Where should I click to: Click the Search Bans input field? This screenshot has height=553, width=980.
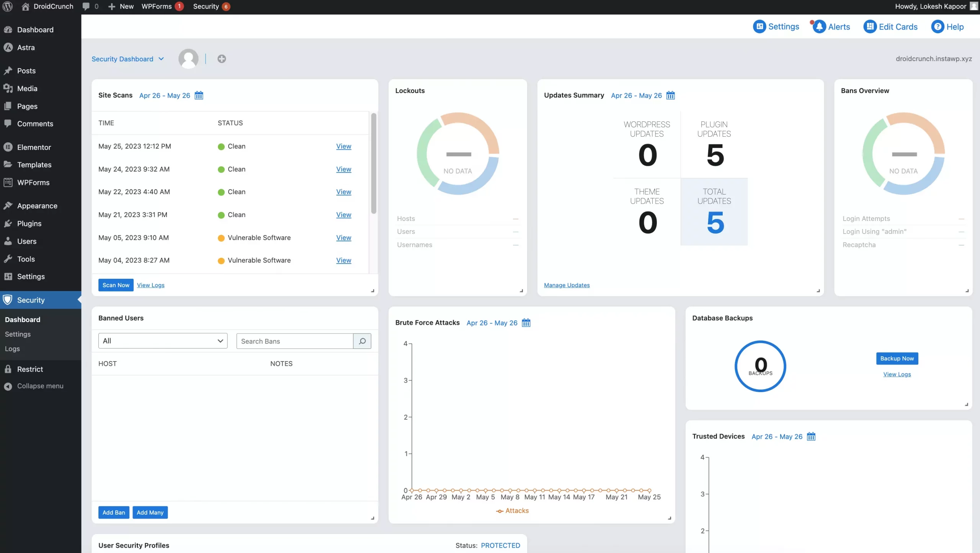pyautogui.click(x=294, y=341)
